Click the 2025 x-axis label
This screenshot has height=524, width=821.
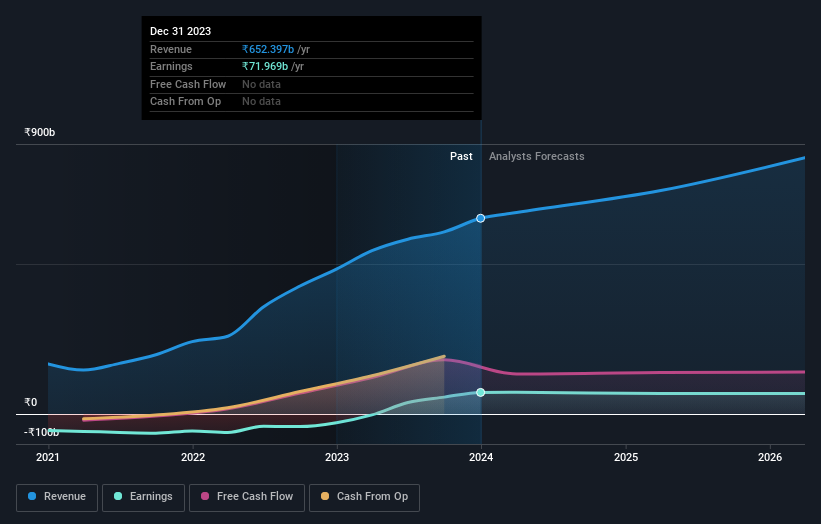(x=626, y=457)
